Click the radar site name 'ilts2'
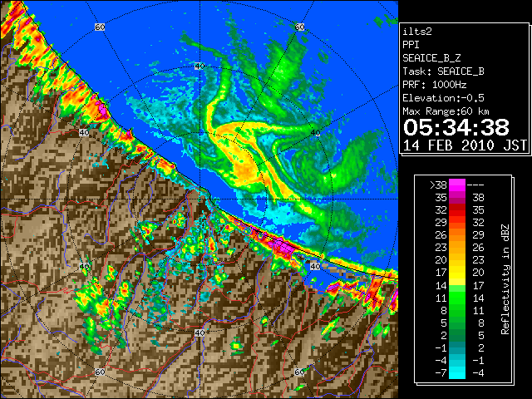This screenshot has height=399, width=532. pyautogui.click(x=417, y=32)
